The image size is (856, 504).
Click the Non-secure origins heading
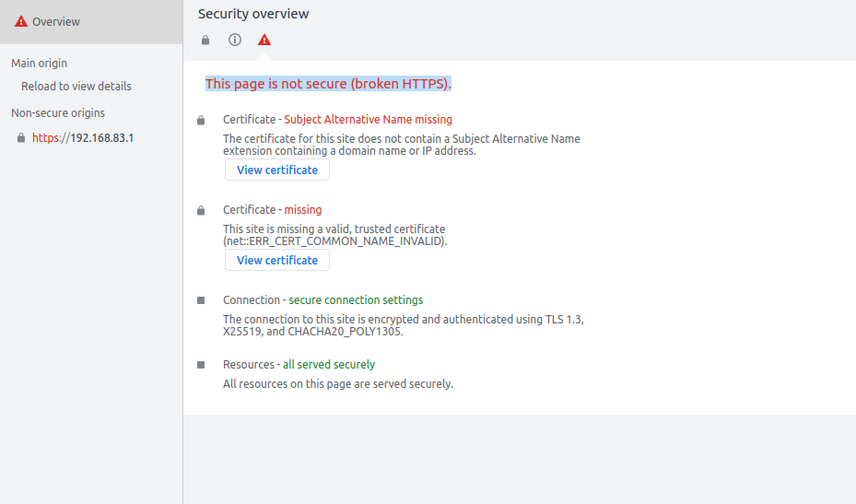tap(58, 113)
